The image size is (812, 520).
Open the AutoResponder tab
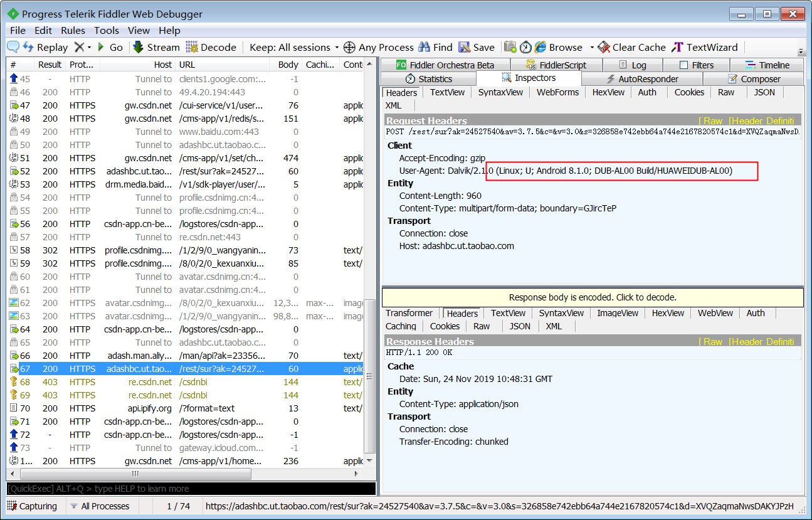pyautogui.click(x=642, y=78)
